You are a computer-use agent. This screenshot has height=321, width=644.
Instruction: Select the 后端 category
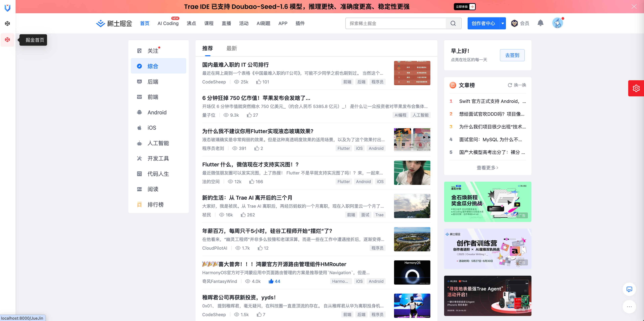(159, 82)
